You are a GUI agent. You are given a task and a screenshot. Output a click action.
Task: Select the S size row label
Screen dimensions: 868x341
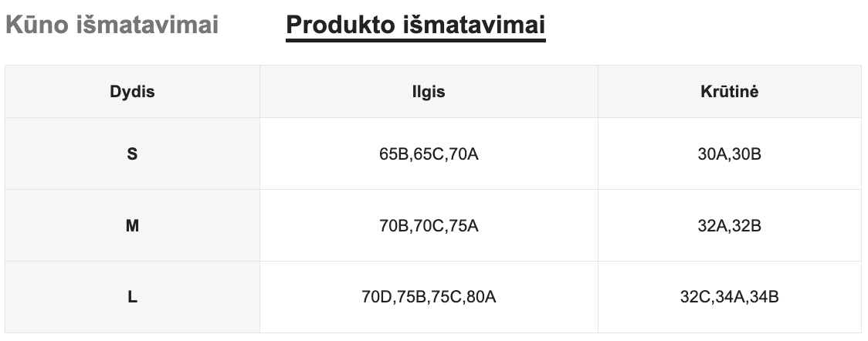point(132,154)
